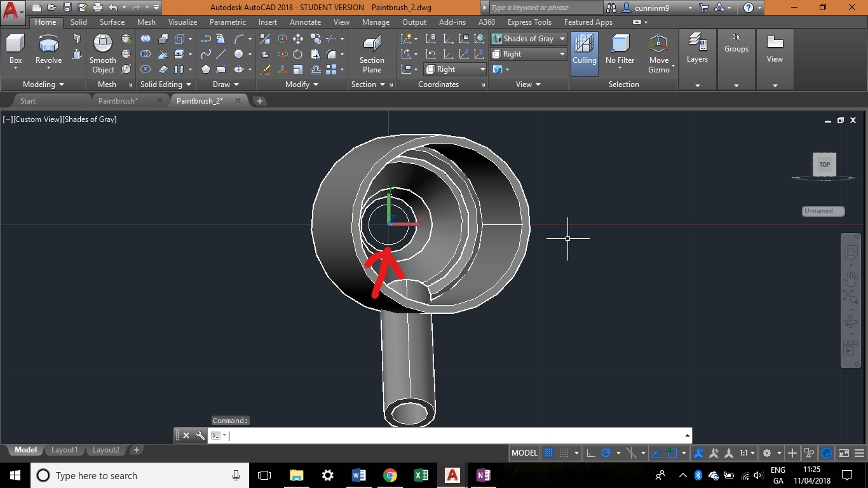The image size is (868, 488).
Task: Click the Save icon in quick access toolbar
Action: coord(67,8)
